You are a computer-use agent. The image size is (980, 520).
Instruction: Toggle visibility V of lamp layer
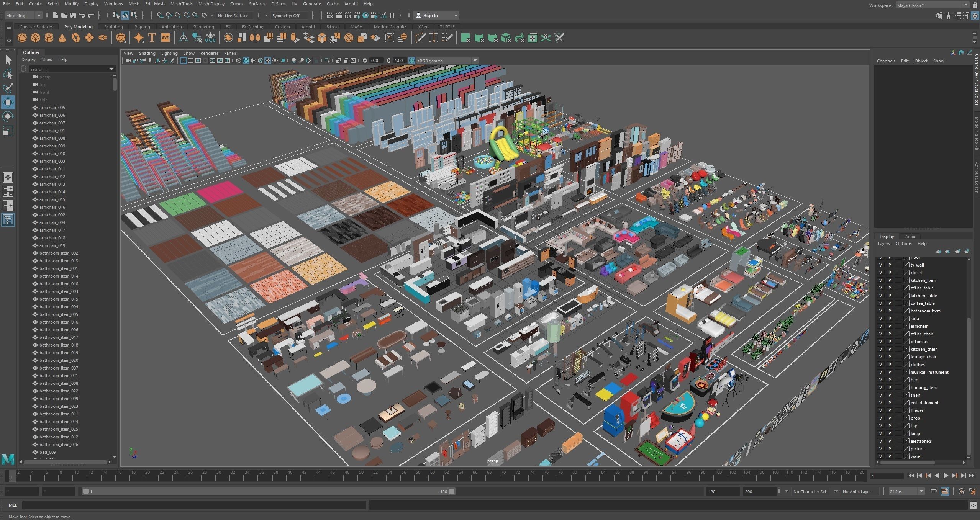pyautogui.click(x=880, y=433)
